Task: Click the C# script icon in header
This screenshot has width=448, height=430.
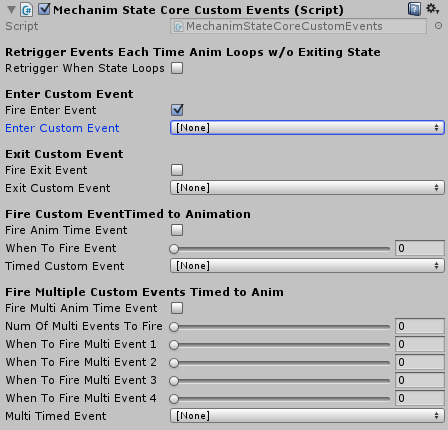Action: pos(26,10)
